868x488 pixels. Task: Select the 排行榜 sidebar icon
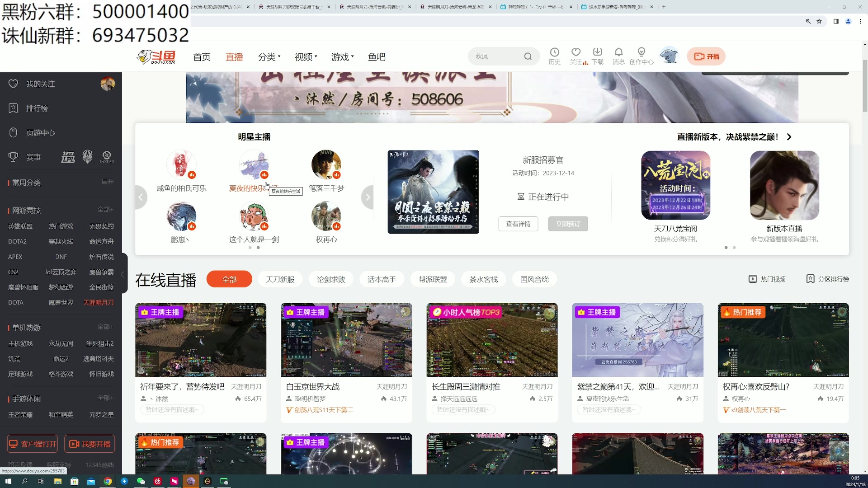point(13,108)
